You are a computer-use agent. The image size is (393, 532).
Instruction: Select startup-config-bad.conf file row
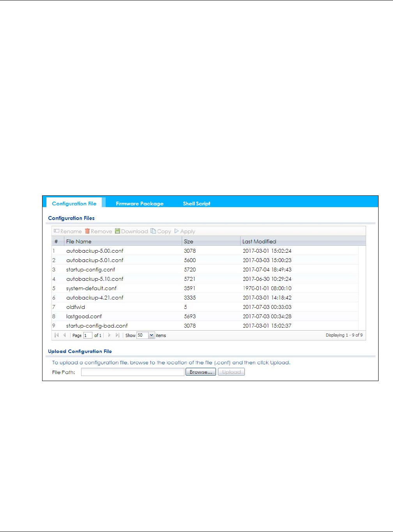point(205,326)
